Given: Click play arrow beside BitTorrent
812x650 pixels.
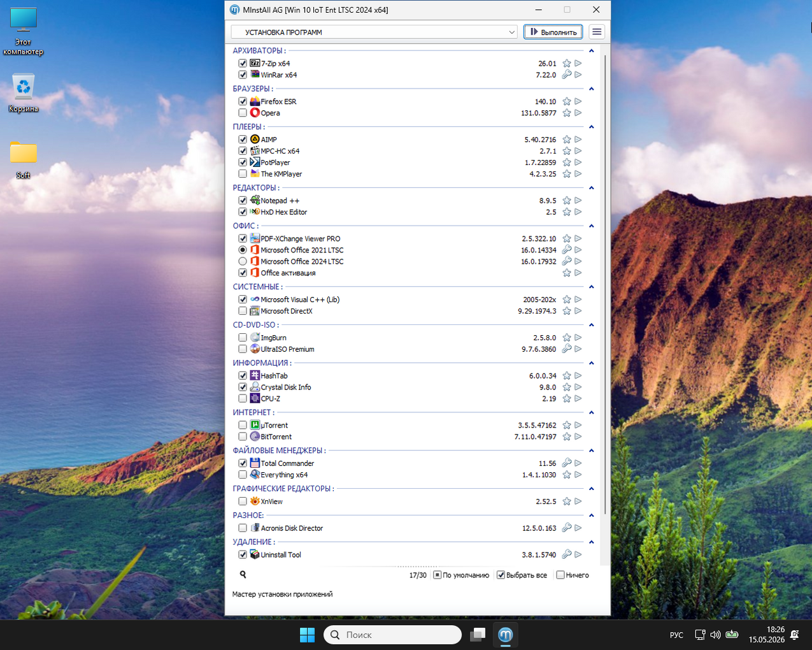Looking at the screenshot, I should pyautogui.click(x=578, y=437).
